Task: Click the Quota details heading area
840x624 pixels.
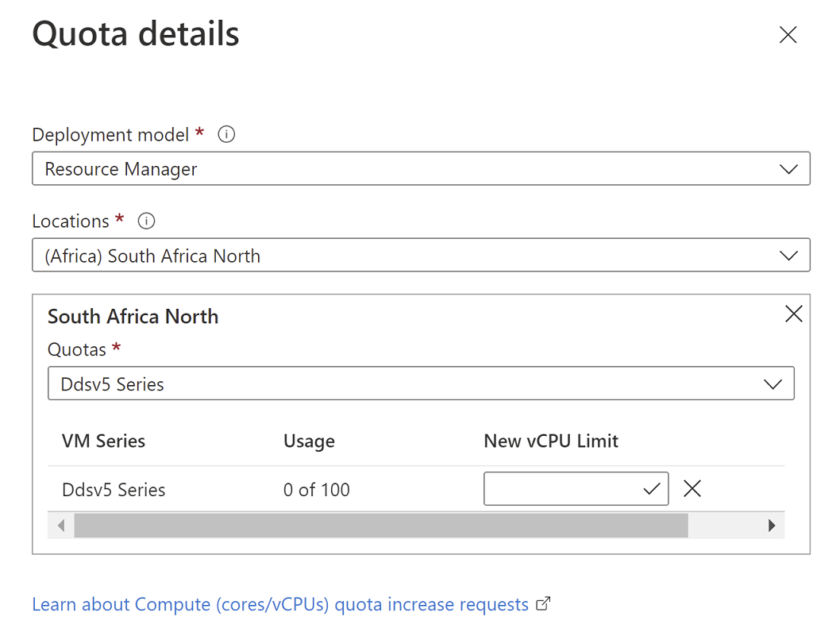Action: [x=135, y=33]
